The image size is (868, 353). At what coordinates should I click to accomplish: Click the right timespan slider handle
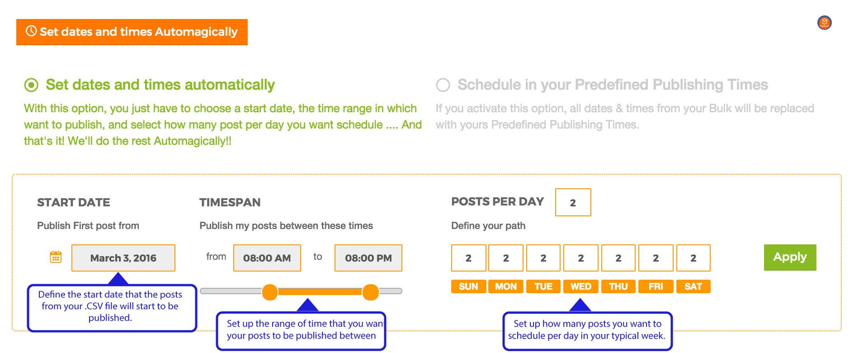click(370, 292)
